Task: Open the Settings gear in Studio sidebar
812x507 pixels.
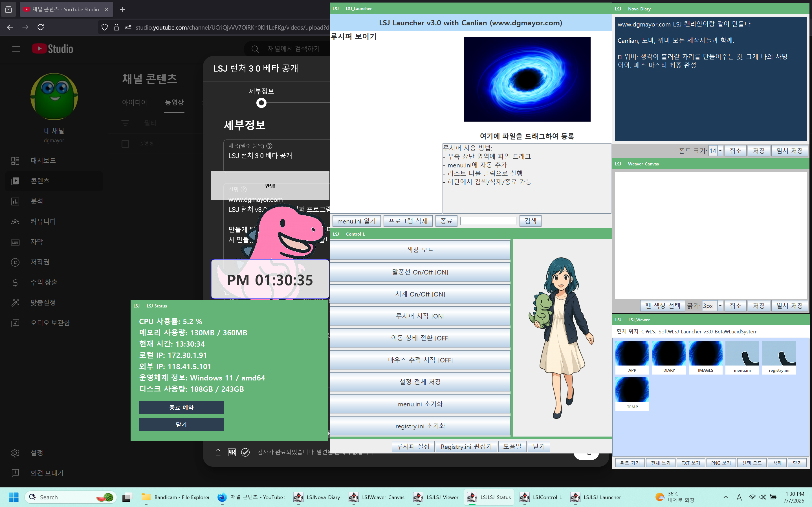Action: 15,453
